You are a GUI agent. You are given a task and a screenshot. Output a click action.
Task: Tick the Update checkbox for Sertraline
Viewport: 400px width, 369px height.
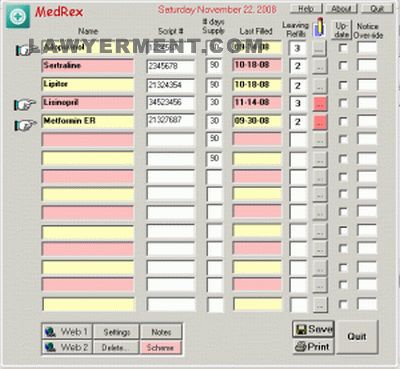tap(342, 65)
